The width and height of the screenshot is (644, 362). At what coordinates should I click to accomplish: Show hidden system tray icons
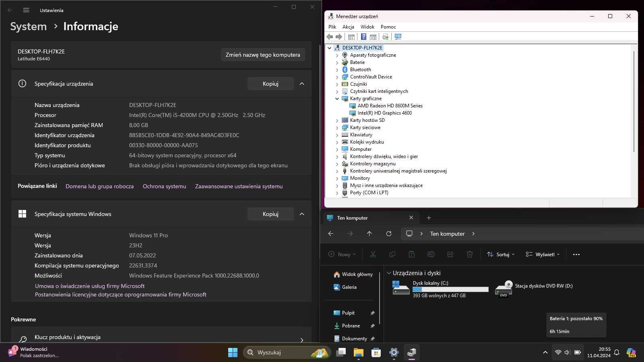point(545,352)
